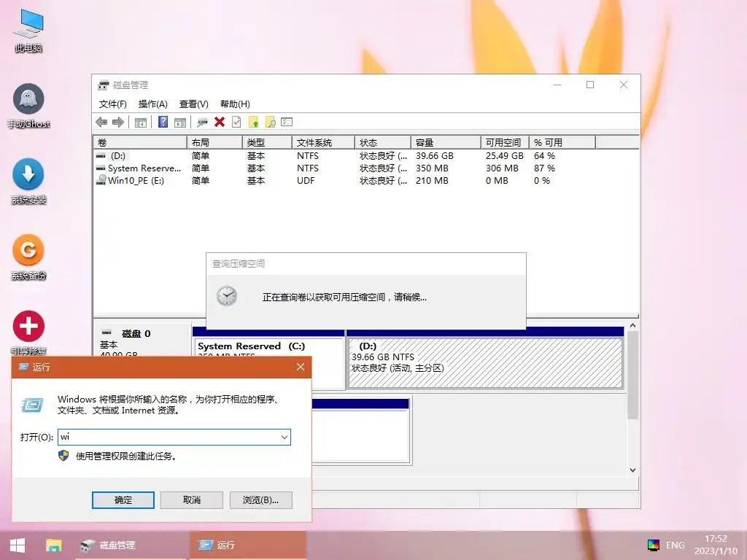Close the 运行 dialog with X
The height and width of the screenshot is (560, 747).
coord(300,367)
